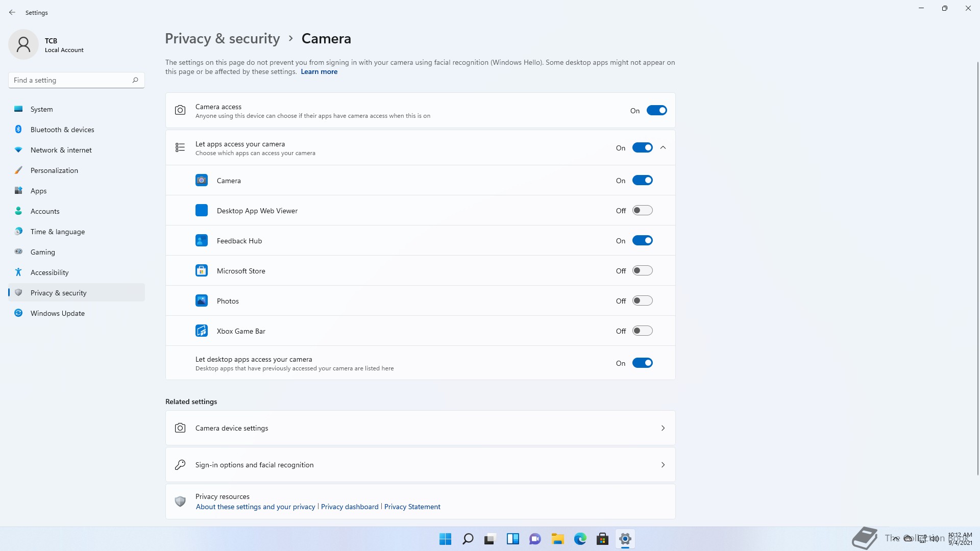Open Accessibility settings
The width and height of the screenshot is (980, 551).
tap(77, 272)
